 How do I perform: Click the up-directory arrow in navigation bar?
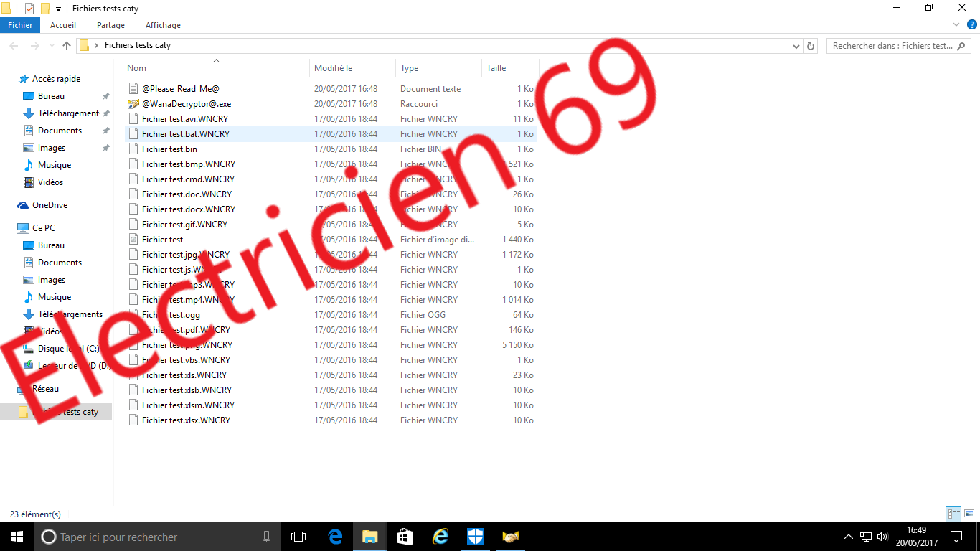67,46
